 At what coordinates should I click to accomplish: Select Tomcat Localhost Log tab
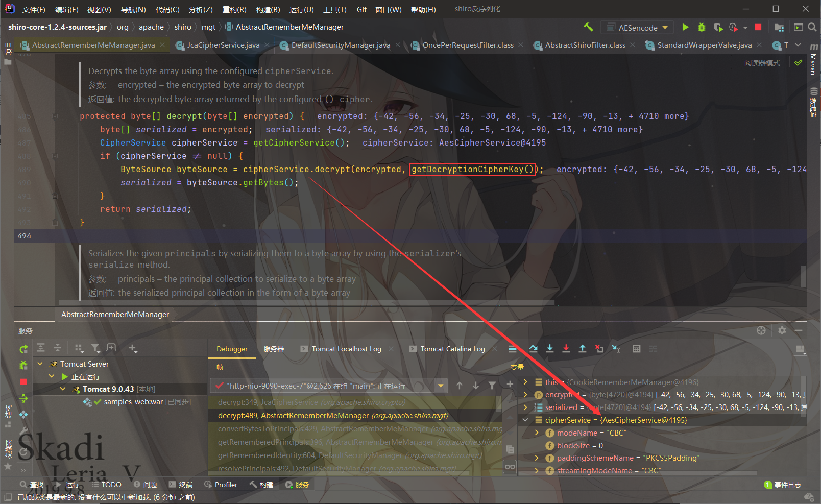click(x=346, y=349)
